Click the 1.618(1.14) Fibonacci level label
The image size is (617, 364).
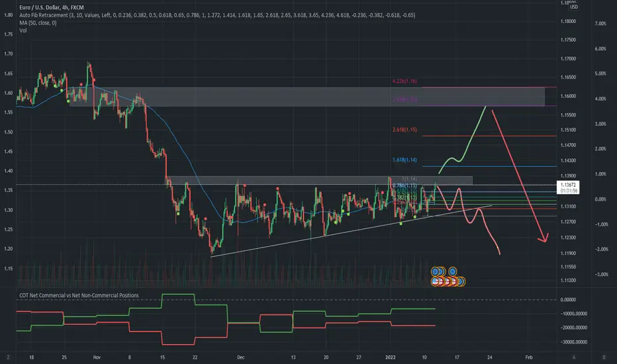point(404,159)
